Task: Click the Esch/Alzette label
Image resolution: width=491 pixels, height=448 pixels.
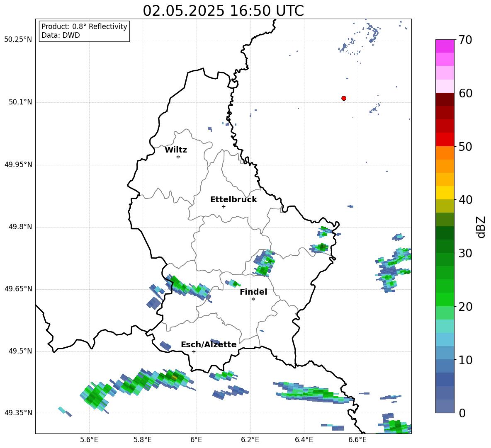Action: pos(209,344)
